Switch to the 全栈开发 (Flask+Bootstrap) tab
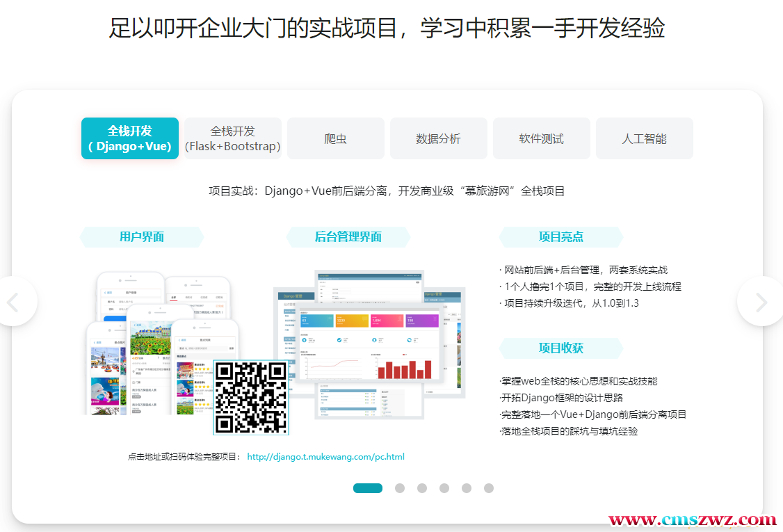This screenshot has height=532, width=783. coord(233,138)
